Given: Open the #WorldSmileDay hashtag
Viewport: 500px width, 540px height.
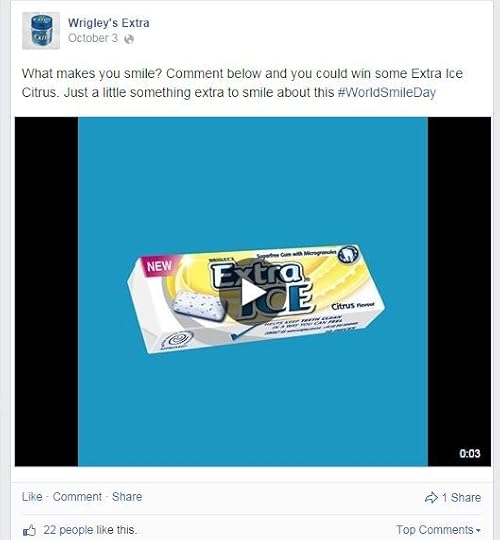Looking at the screenshot, I should point(387,93).
